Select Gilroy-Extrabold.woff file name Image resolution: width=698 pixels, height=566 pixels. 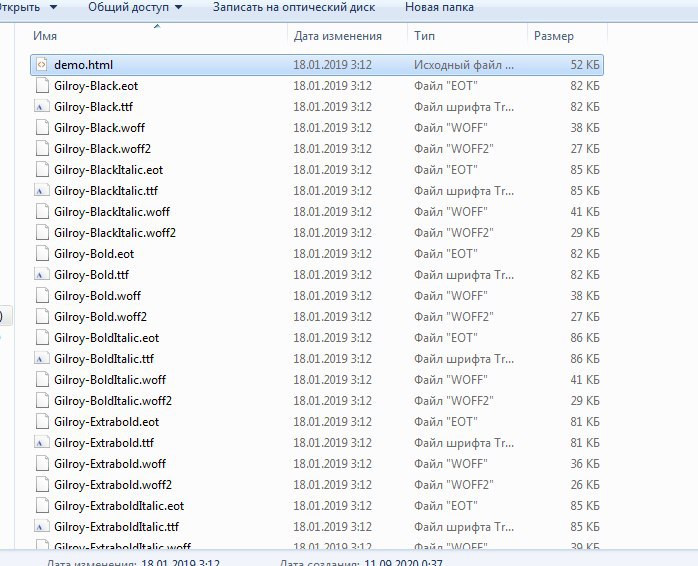point(110,464)
